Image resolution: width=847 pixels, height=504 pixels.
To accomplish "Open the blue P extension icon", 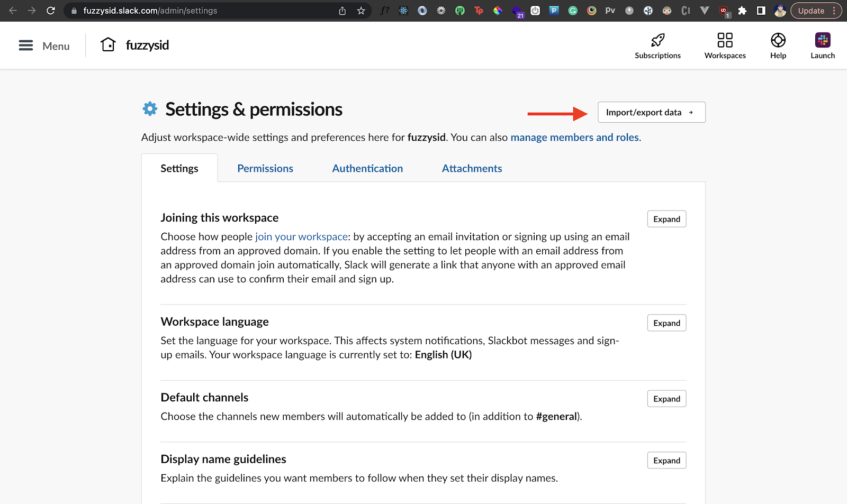I will pos(554,11).
